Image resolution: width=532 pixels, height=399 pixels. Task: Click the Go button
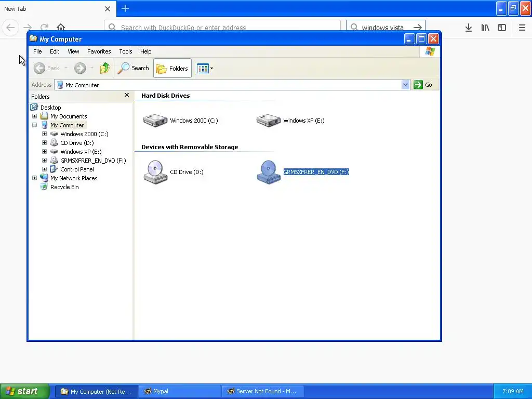coord(423,85)
